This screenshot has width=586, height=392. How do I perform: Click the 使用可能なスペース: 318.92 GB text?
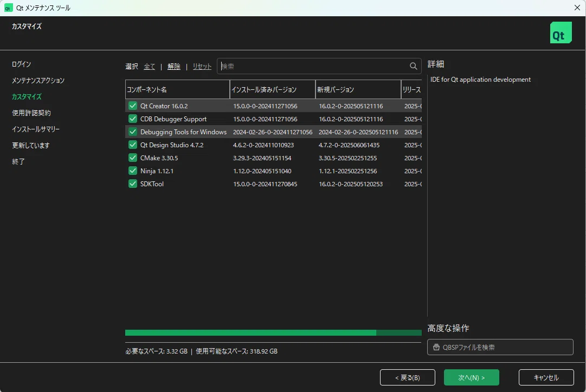[x=236, y=351]
